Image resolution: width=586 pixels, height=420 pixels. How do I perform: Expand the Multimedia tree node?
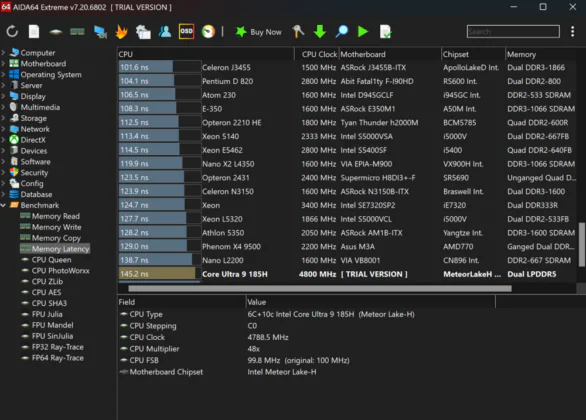click(x=3, y=107)
